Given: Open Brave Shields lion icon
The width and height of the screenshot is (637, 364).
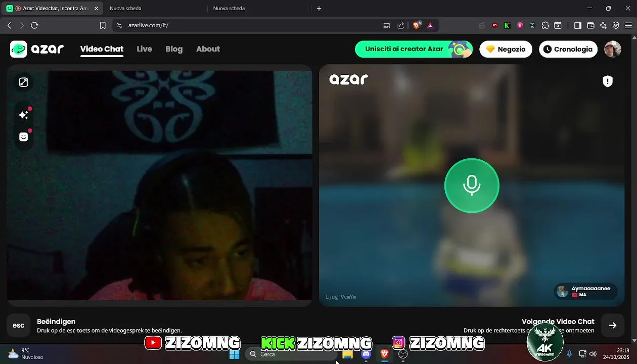Looking at the screenshot, I should tap(417, 25).
